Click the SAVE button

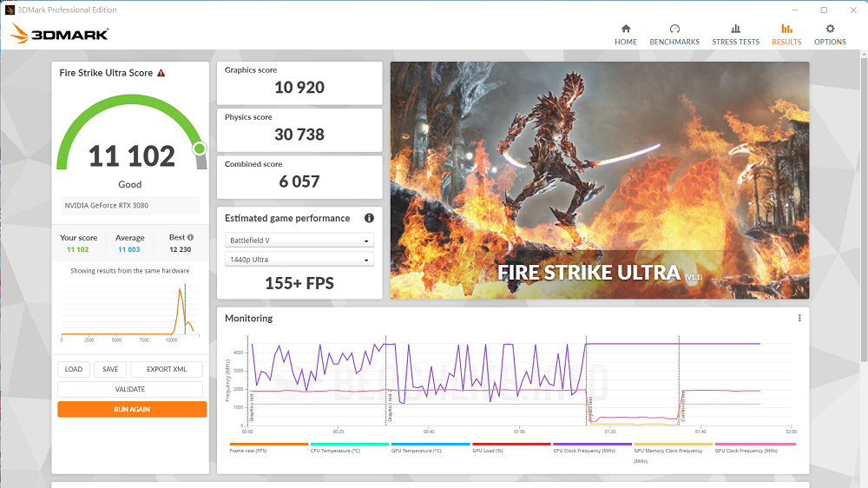(110, 369)
